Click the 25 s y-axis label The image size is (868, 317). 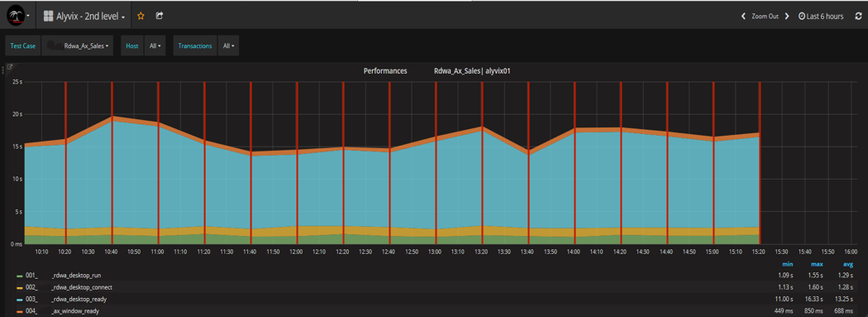[17, 82]
